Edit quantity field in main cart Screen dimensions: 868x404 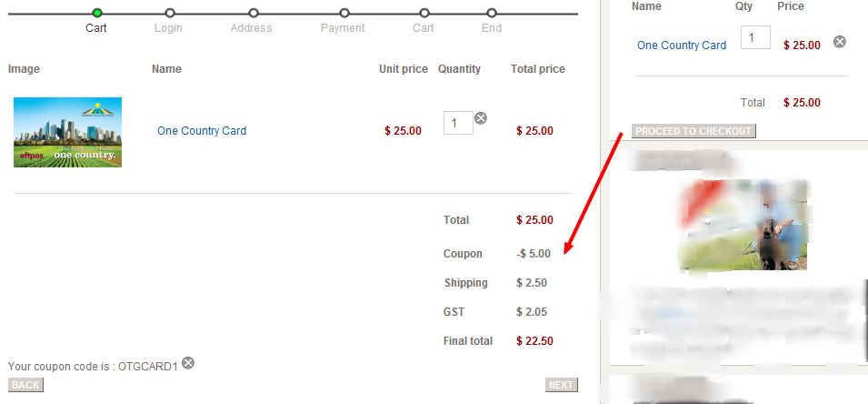pyautogui.click(x=458, y=123)
